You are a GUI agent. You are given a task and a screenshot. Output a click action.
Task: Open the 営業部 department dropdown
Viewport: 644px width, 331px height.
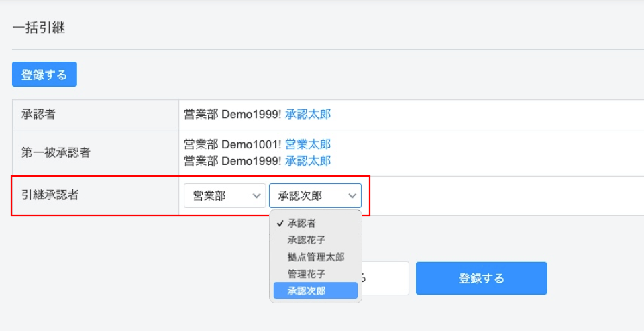point(225,196)
